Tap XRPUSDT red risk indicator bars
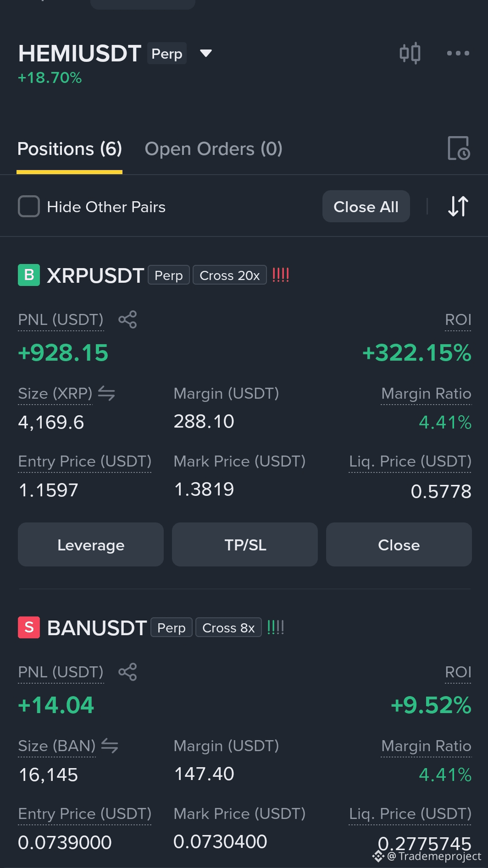 coord(281,275)
